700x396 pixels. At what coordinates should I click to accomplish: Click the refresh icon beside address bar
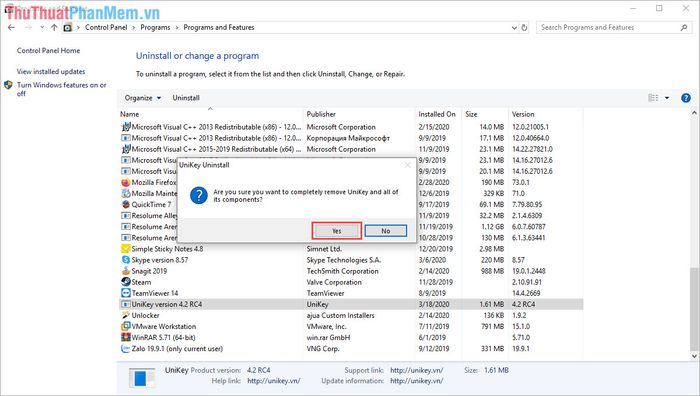click(524, 28)
